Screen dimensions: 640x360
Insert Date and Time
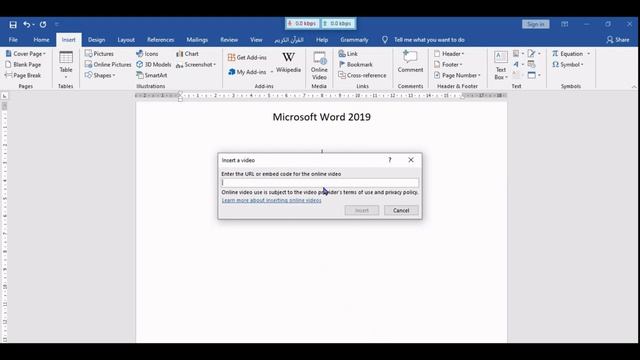pos(531,64)
